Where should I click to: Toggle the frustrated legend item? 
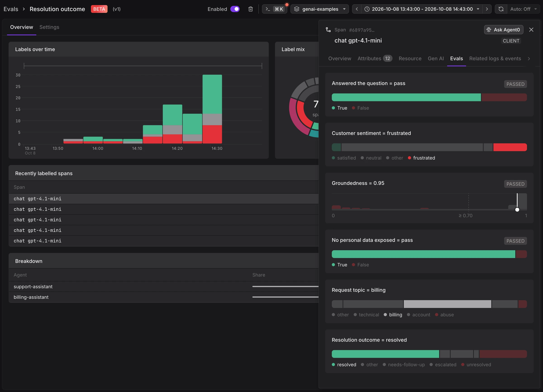[x=421, y=158]
